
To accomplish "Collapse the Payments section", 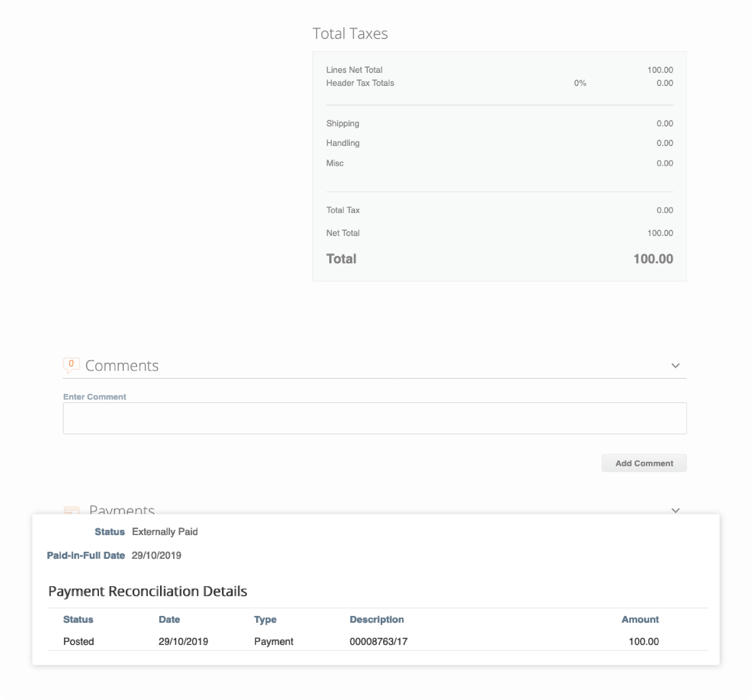I will 676,511.
